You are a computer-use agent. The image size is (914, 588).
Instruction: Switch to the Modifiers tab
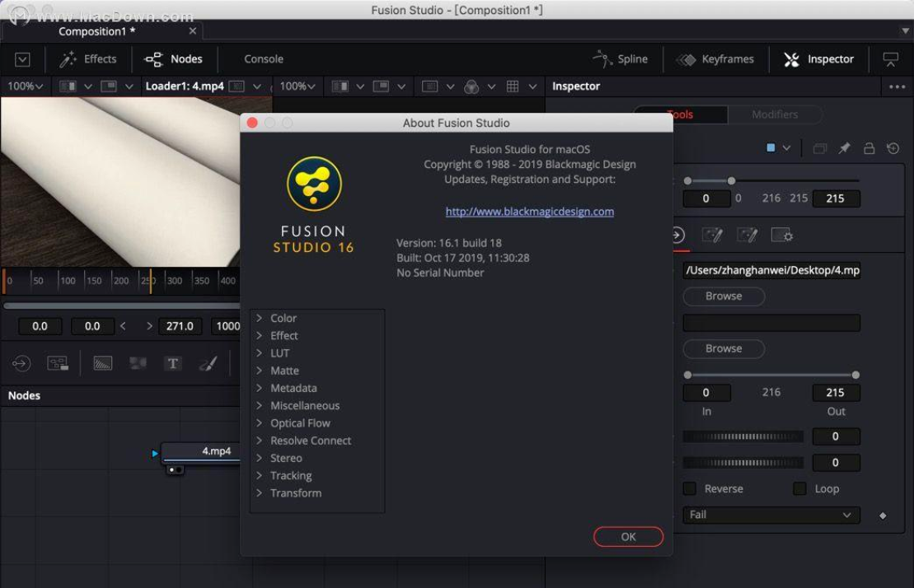coord(774,114)
